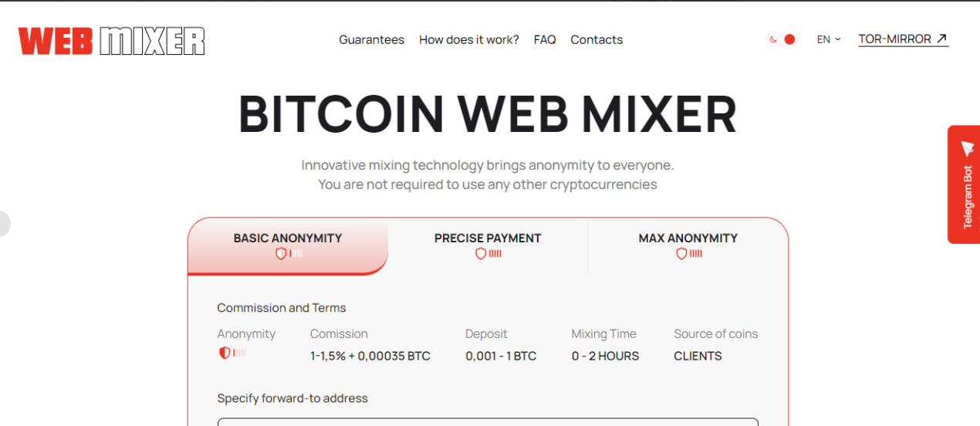The height and width of the screenshot is (426, 980).
Task: Click the moon icon in theme switch
Action: (x=773, y=39)
